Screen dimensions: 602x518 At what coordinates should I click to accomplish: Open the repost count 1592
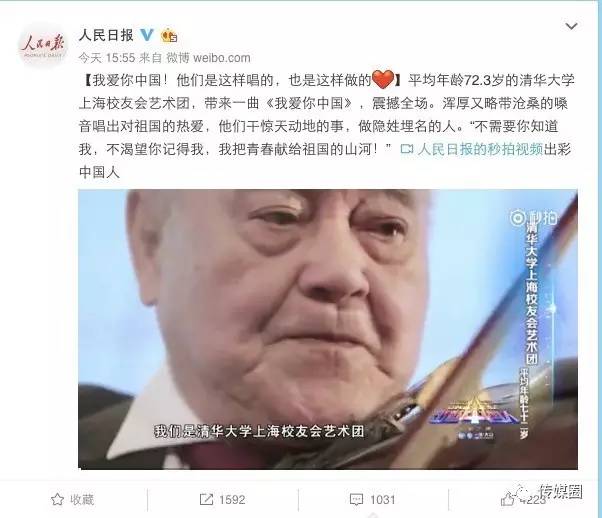click(232, 500)
